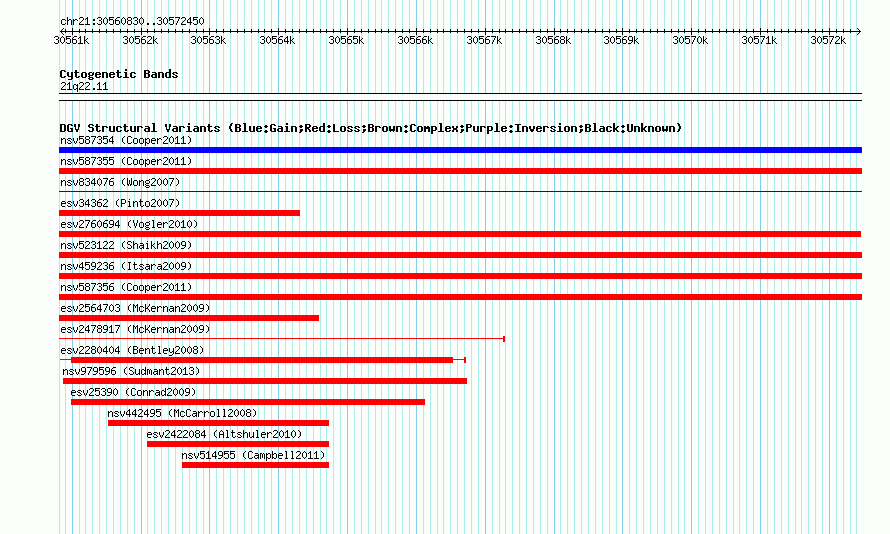
Task: Click the 30569k ruler tick label
Action: point(622,40)
